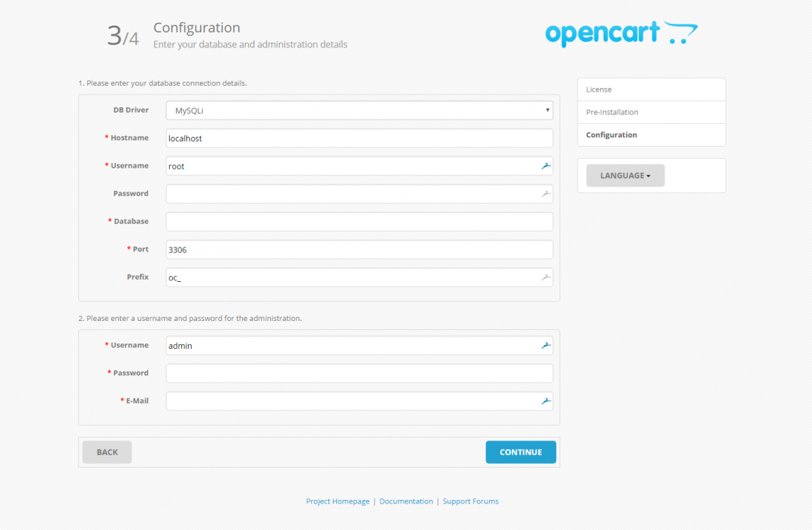Focus the empty Database name field
The image size is (812, 530).
[x=359, y=222]
